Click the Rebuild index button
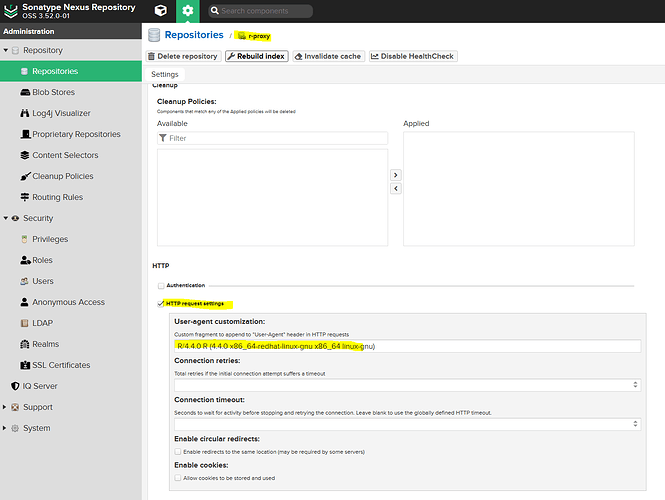The image size is (665, 500). pos(256,56)
